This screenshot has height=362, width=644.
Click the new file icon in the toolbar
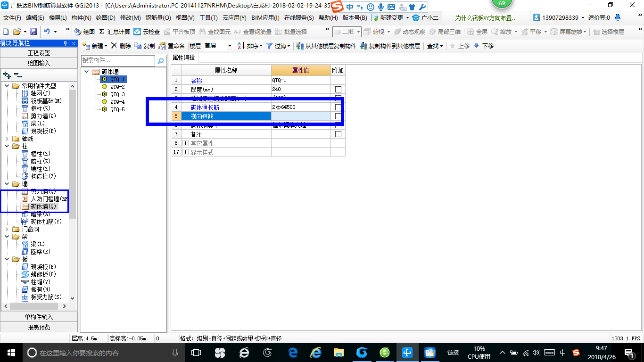click(x=6, y=32)
